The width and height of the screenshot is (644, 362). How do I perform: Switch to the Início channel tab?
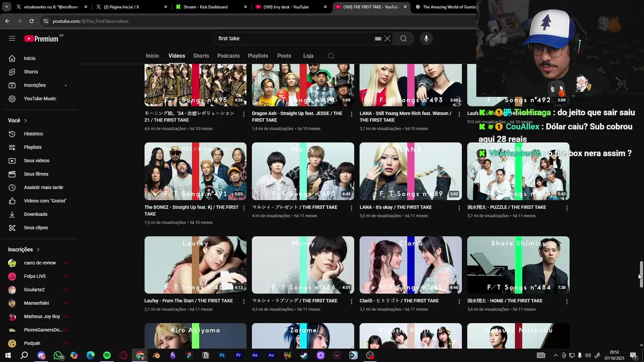coord(152,56)
